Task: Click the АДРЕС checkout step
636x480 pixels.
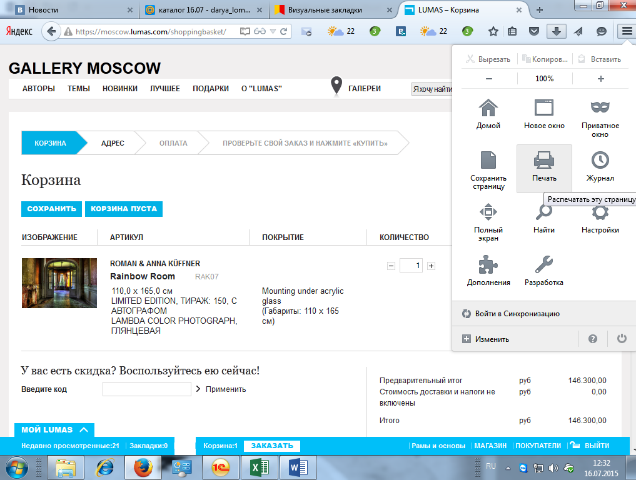Action: pos(113,143)
